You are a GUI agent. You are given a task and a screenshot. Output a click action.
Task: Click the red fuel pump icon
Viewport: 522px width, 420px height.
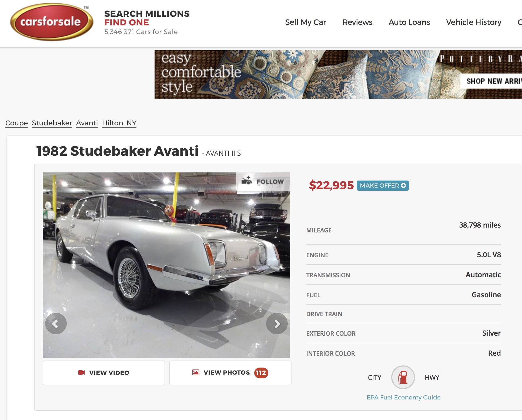tap(403, 377)
